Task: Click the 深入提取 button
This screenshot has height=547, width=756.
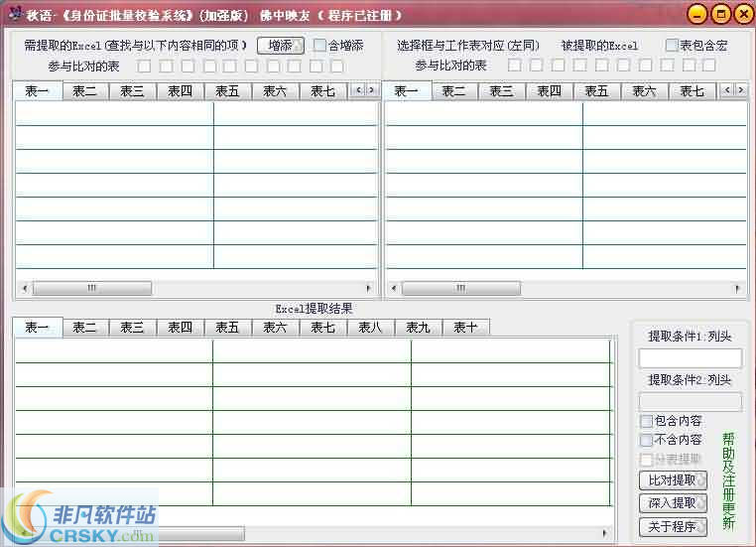Action: (673, 503)
